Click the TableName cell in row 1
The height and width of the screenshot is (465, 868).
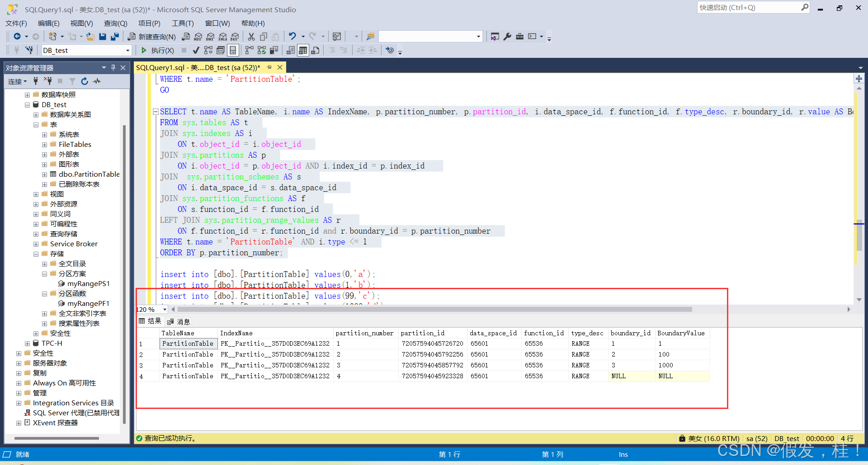click(x=188, y=343)
